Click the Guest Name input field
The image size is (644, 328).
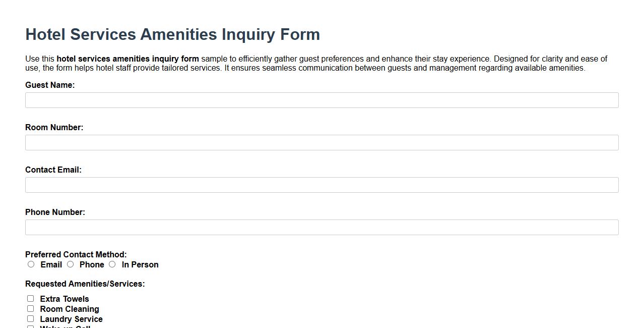pos(321,100)
